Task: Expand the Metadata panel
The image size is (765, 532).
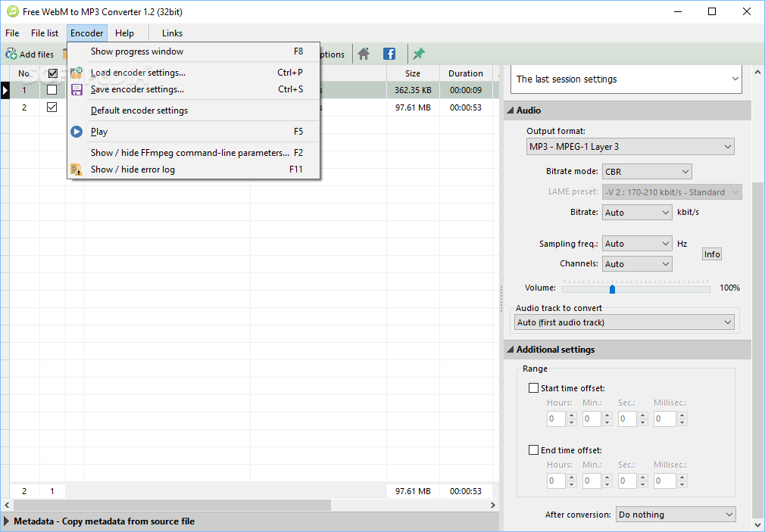Action: [6, 521]
